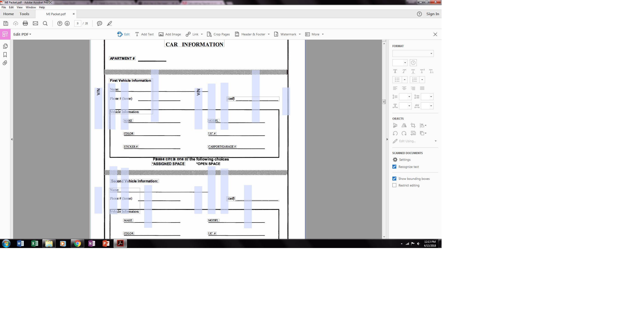Image resolution: width=644 pixels, height=313 pixels.
Task: Click the Highlight text pen icon in toolbar
Action: (109, 23)
